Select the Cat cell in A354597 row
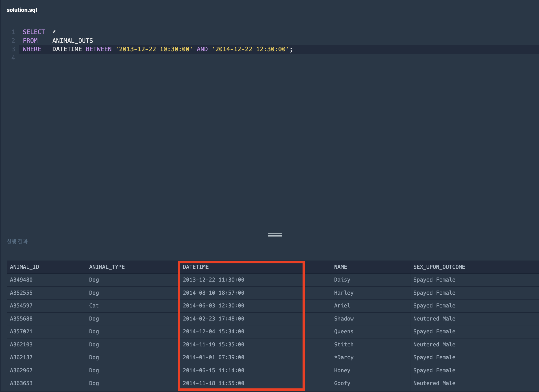 coord(94,306)
